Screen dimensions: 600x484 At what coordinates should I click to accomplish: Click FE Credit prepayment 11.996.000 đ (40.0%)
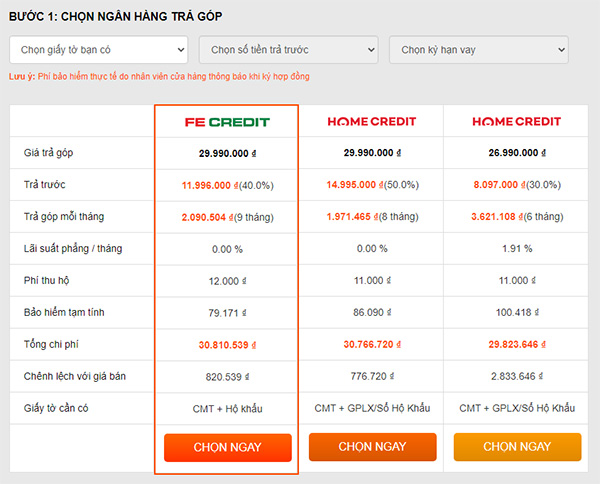click(x=227, y=185)
